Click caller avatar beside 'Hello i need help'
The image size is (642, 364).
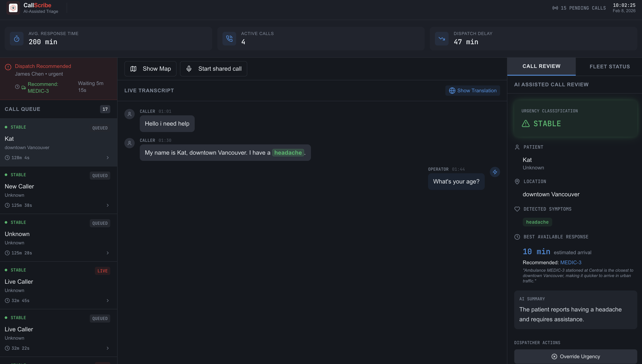point(130,114)
